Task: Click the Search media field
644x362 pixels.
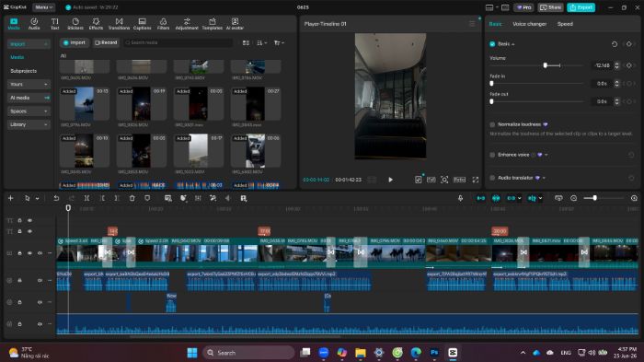Action: [178, 42]
